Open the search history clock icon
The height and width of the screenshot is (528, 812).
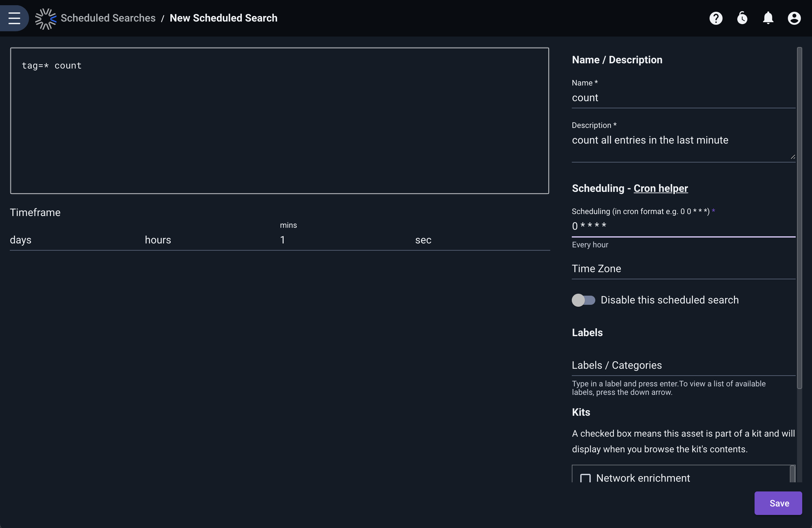pos(742,18)
